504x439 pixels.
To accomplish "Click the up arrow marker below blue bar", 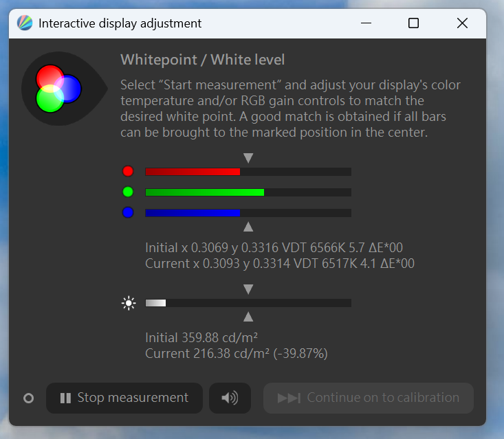I will pyautogui.click(x=248, y=227).
